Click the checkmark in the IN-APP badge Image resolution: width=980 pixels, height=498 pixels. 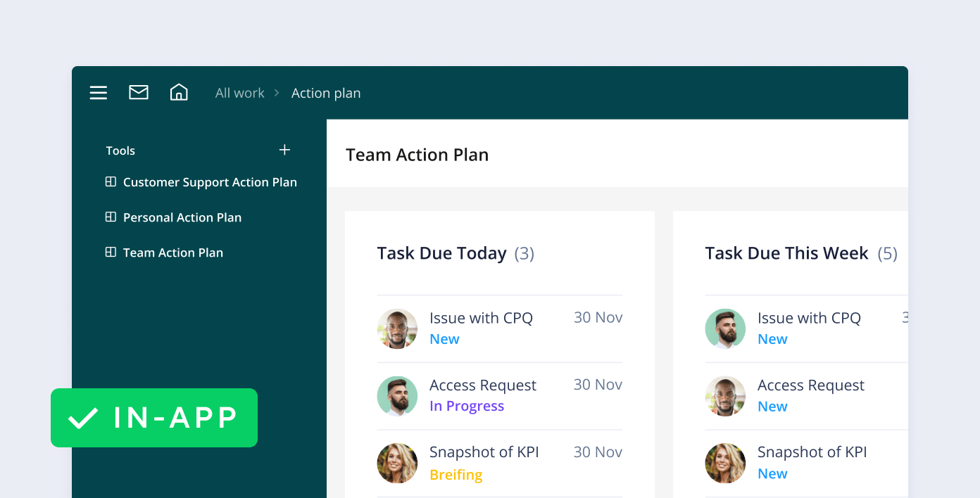pyautogui.click(x=82, y=418)
